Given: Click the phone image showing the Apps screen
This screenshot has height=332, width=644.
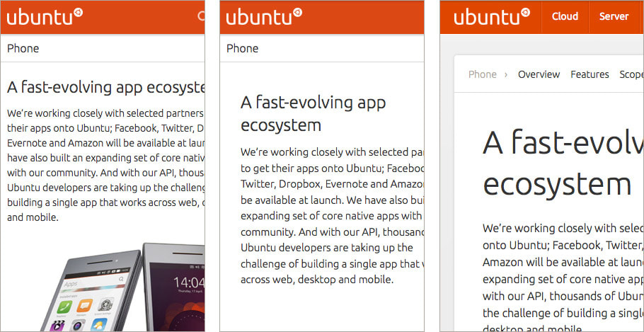Looking at the screenshot, I should point(93,290).
